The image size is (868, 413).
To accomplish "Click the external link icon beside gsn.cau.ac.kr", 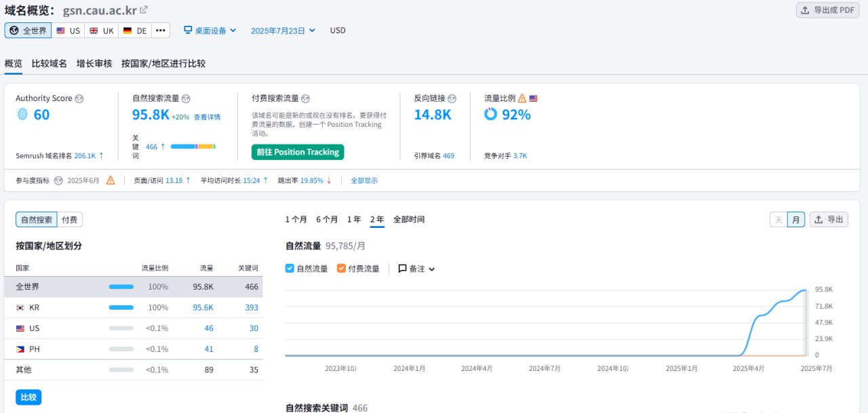I will (144, 10).
